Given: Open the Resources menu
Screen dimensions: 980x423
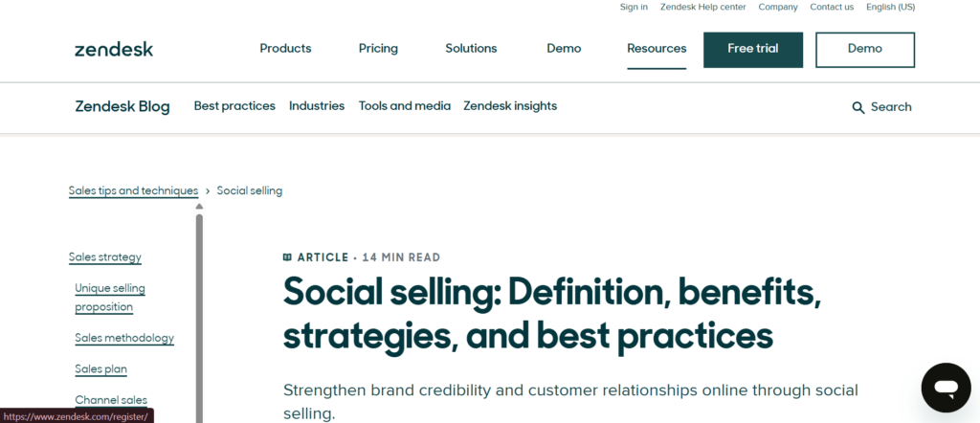Looking at the screenshot, I should coord(657,49).
